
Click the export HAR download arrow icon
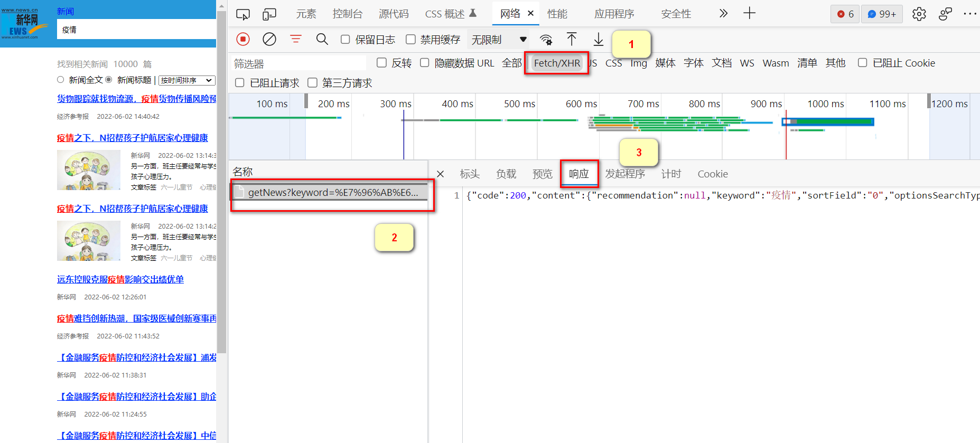point(598,39)
